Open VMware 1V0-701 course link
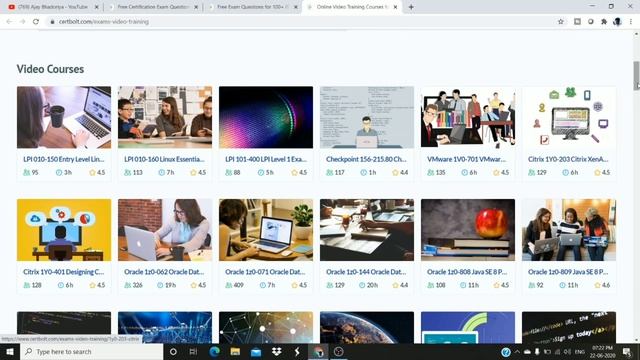Viewport: 640px width, 360px height. coord(467,159)
